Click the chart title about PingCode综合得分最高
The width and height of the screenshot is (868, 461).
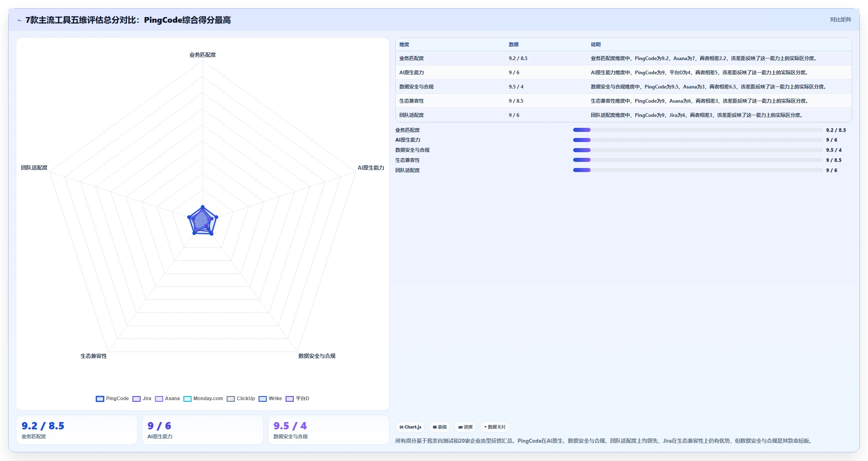128,20
